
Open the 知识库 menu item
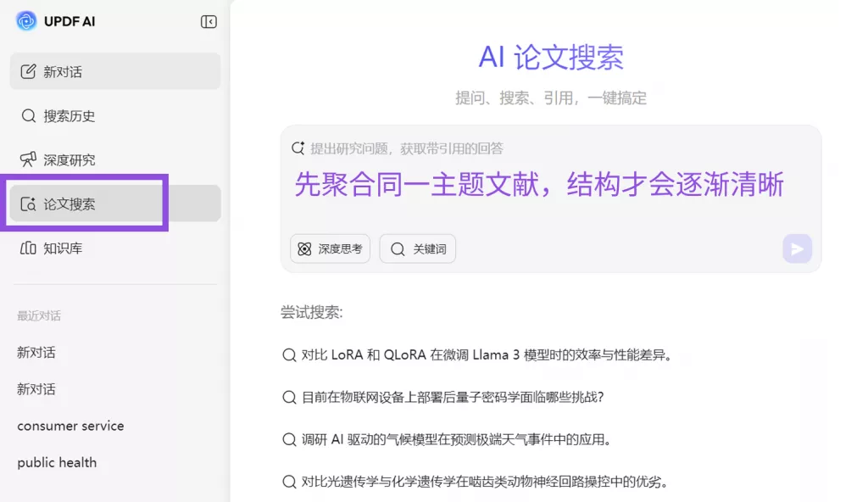coord(115,248)
